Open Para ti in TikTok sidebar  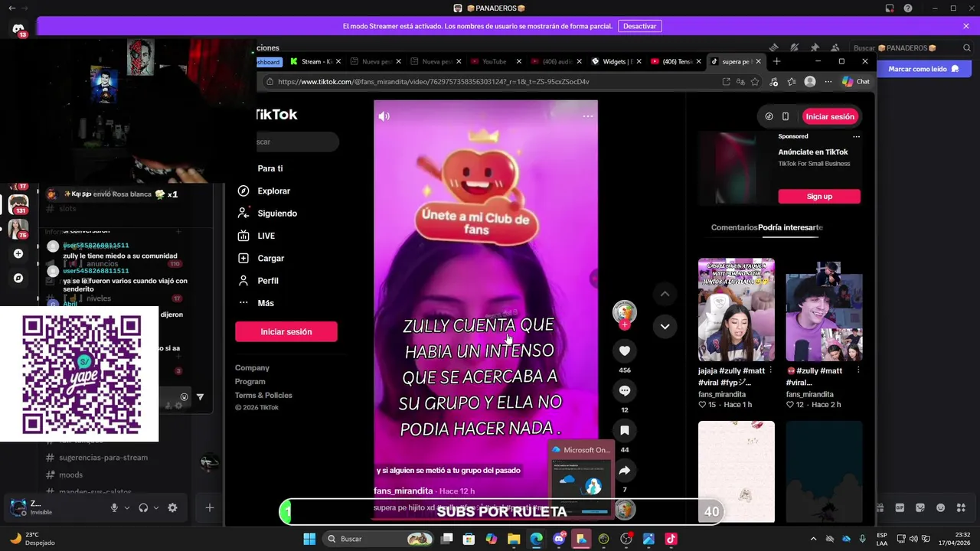coord(270,168)
